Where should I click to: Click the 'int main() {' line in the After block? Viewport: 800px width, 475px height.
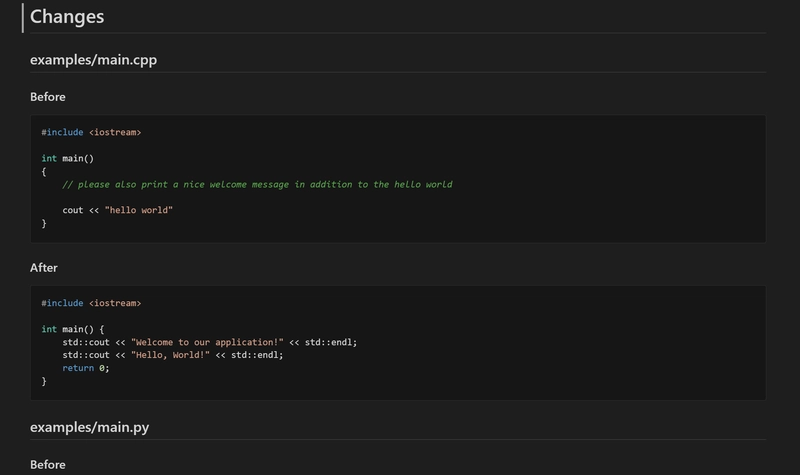(73, 330)
